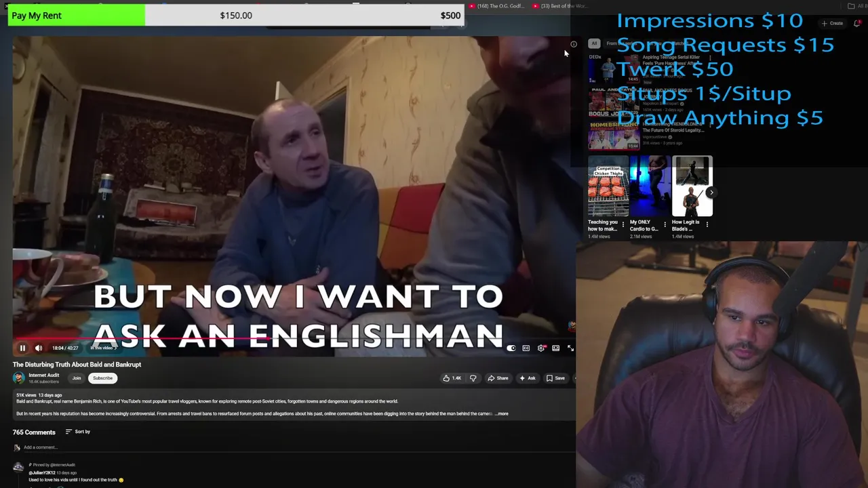Click the '18:04 / 40:27' time display

coord(65,348)
